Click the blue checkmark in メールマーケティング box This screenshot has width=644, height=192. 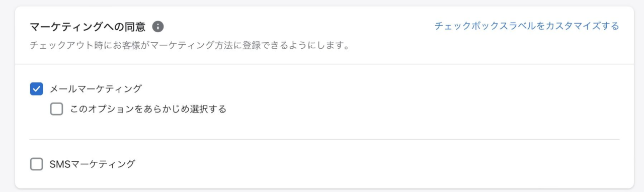point(36,89)
